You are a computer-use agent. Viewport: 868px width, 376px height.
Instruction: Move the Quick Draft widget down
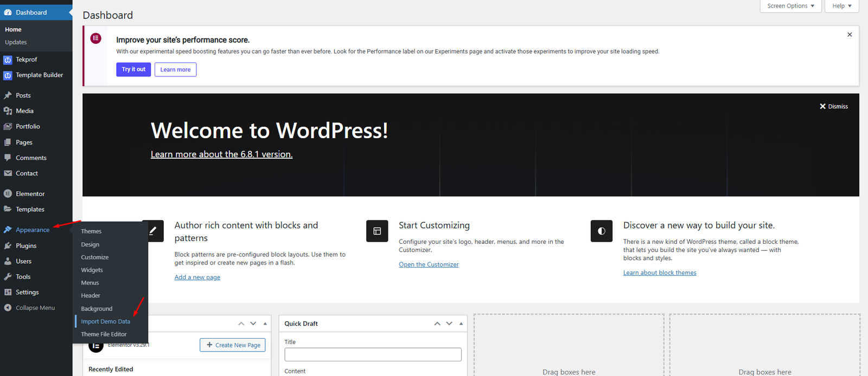449,323
